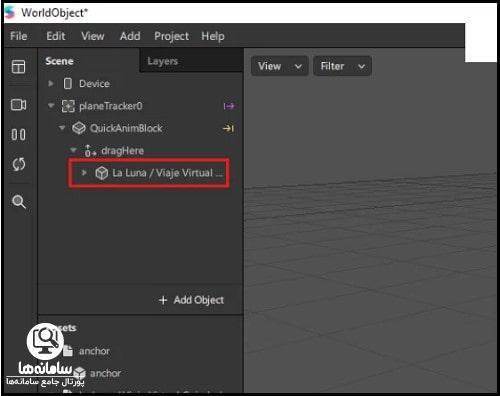This screenshot has width=500, height=396.
Task: Click the Device phone icon
Action: (68, 84)
